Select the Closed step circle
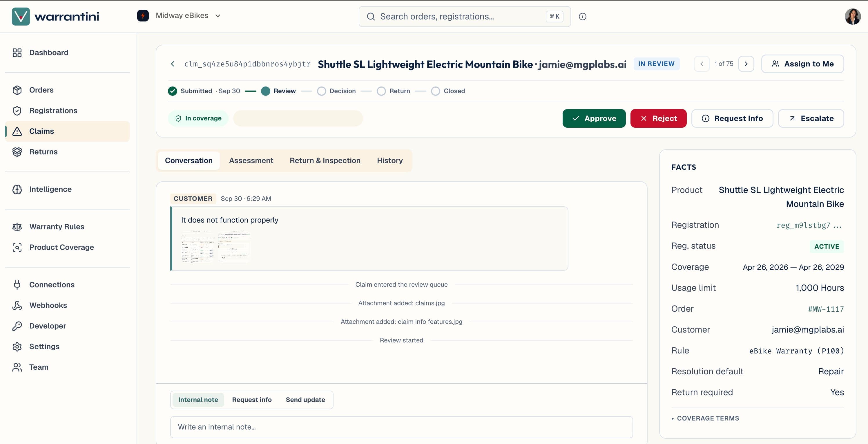 click(435, 91)
